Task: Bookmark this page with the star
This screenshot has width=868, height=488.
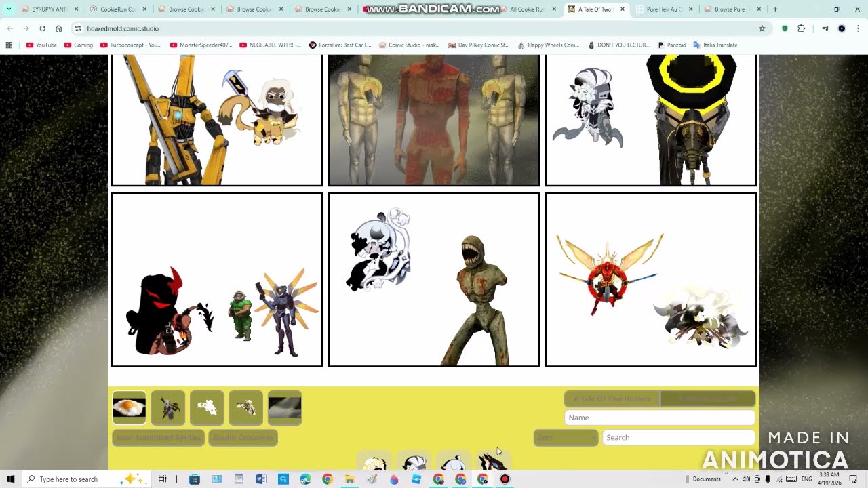Action: [x=762, y=28]
